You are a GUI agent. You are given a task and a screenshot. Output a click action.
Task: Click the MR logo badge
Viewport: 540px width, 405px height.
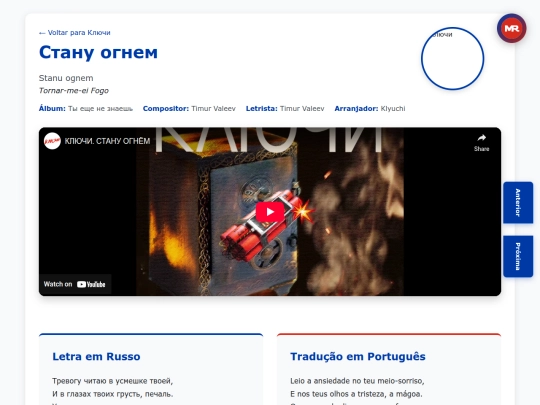click(511, 28)
